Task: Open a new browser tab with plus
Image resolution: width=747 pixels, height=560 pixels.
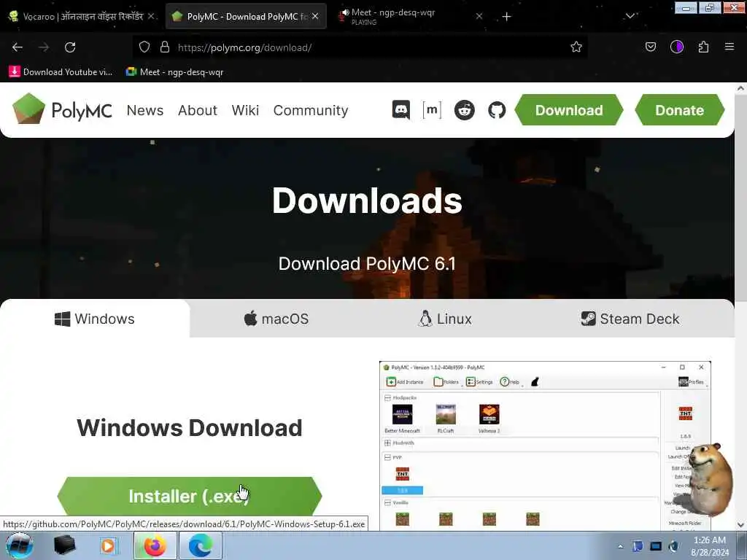Action: tap(506, 17)
